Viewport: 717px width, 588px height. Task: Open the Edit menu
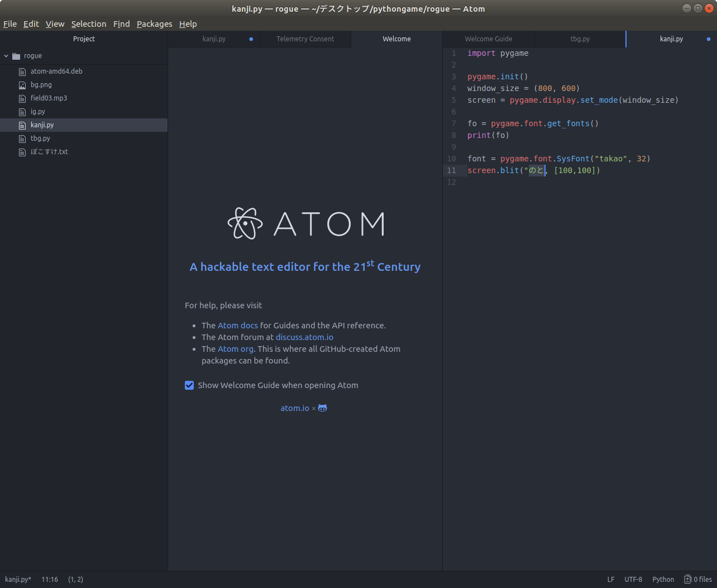pos(31,24)
